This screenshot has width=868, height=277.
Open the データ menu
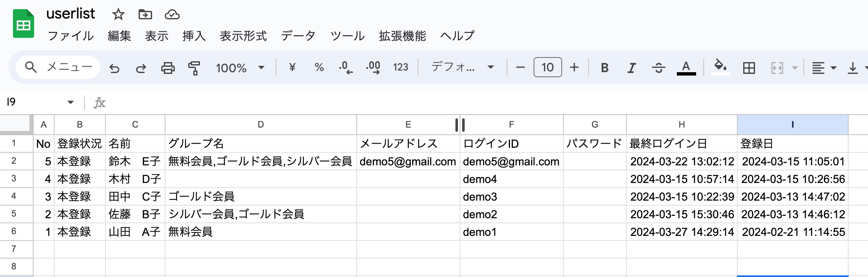click(298, 36)
